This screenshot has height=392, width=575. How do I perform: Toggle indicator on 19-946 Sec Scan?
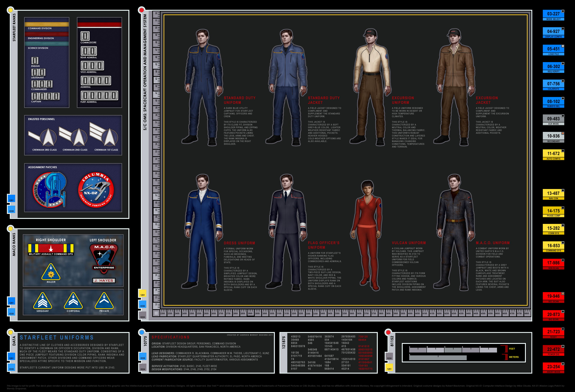click(x=563, y=293)
